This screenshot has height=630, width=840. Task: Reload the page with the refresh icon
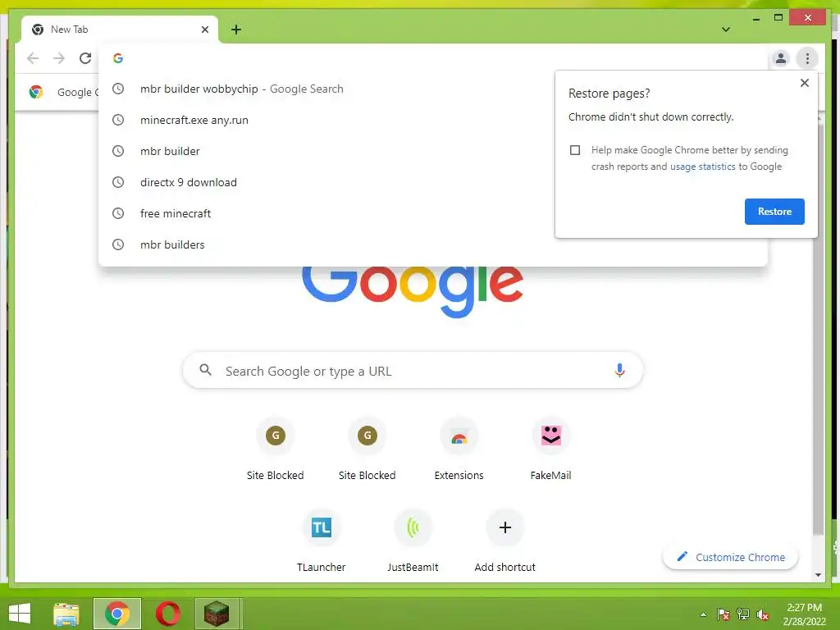[x=85, y=58]
